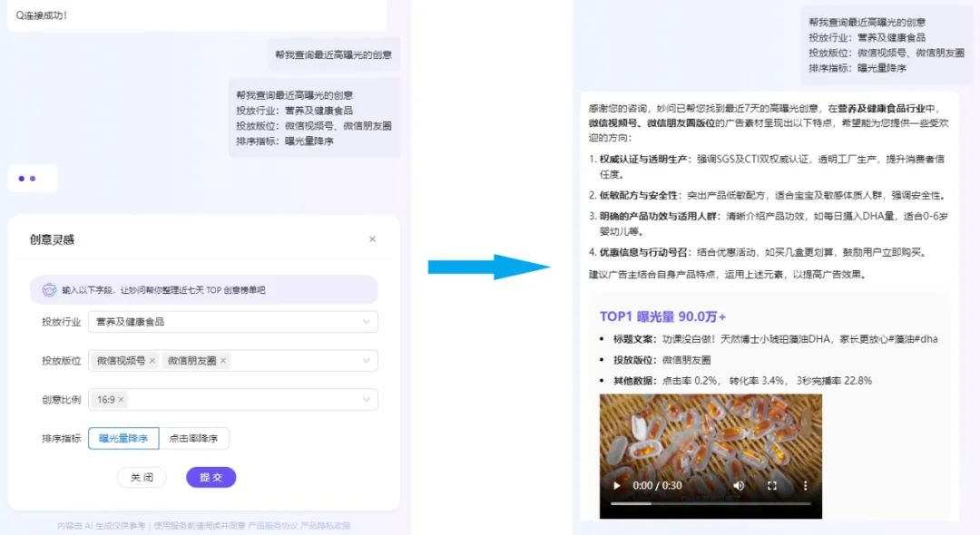Enter fullscreen on the video
Image resolution: width=980 pixels, height=535 pixels.
(772, 486)
